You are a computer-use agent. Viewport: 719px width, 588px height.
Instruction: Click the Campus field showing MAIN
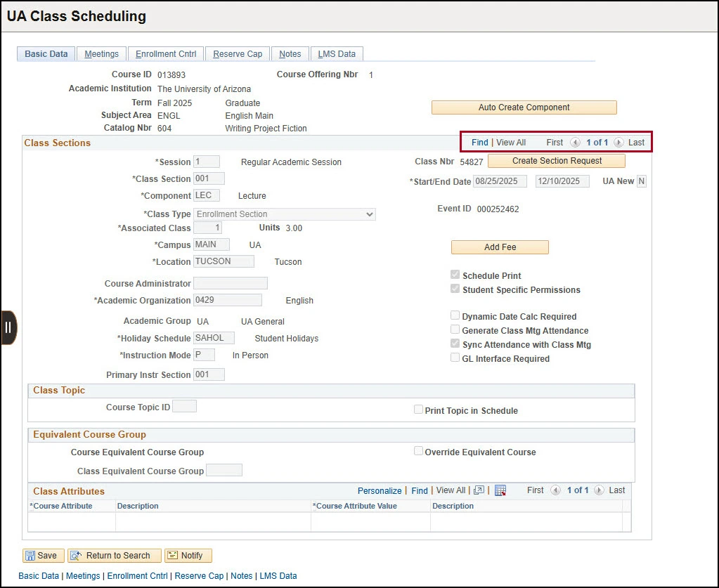(x=212, y=244)
